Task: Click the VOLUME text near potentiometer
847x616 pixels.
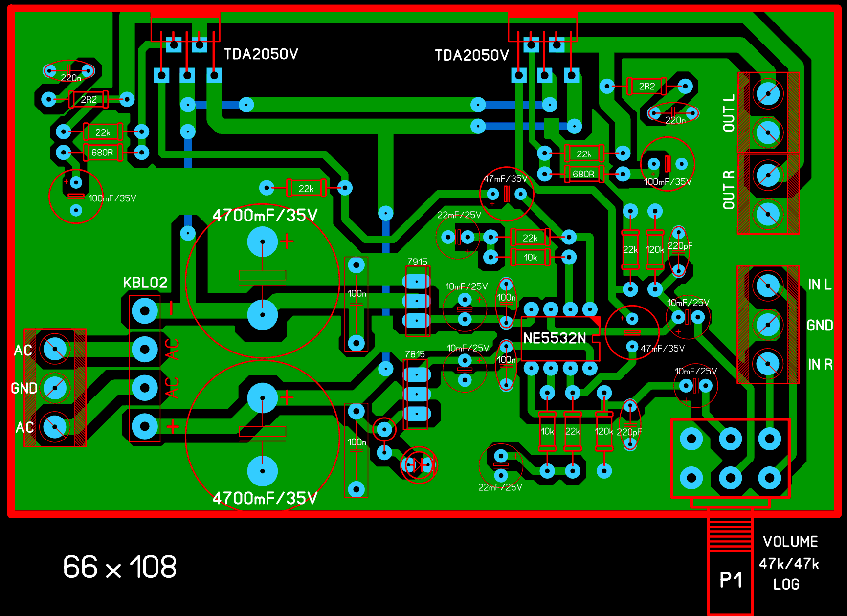Action: click(790, 542)
